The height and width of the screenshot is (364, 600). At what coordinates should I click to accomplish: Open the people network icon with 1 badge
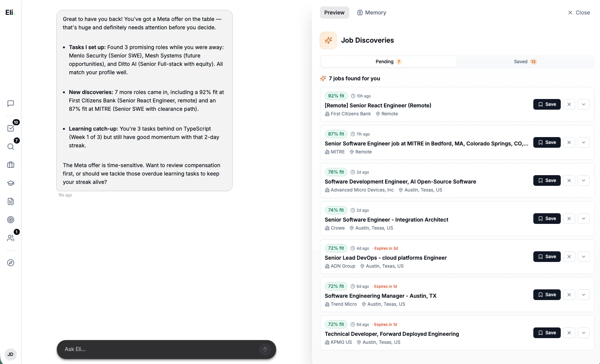pyautogui.click(x=11, y=238)
